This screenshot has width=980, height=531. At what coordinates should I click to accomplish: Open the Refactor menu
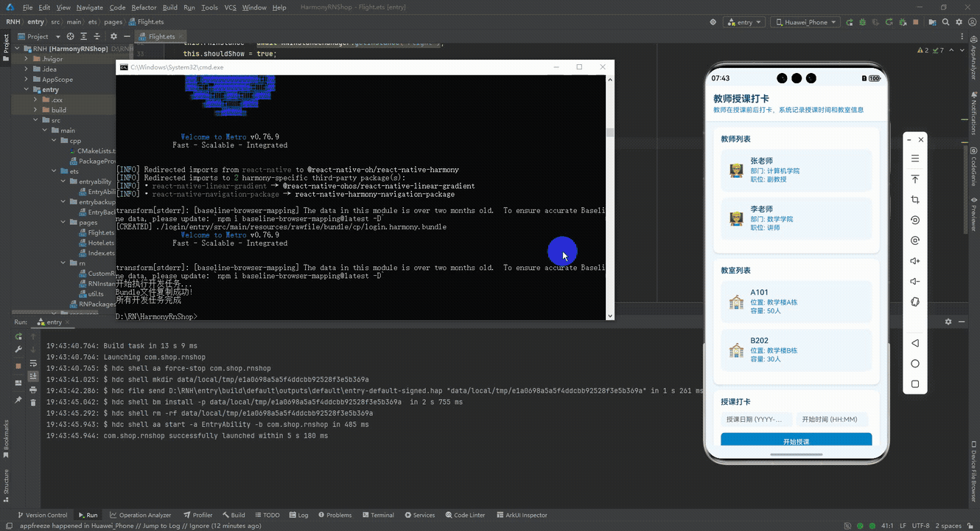pyautogui.click(x=144, y=7)
